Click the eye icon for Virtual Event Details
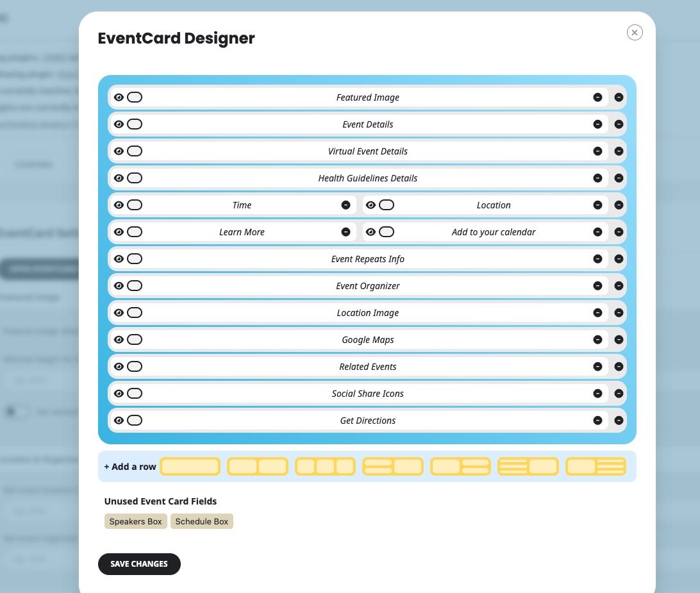Image resolution: width=700 pixels, height=593 pixels. 119,151
